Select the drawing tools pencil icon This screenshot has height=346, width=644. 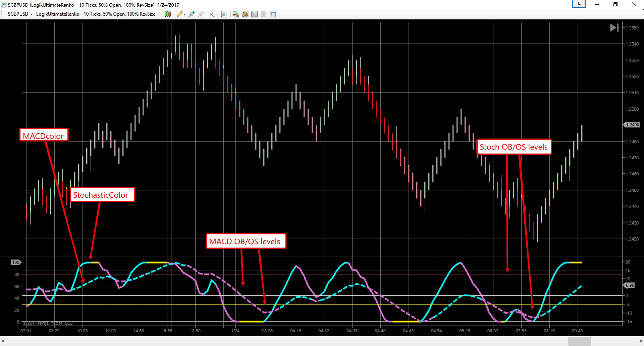pyautogui.click(x=180, y=14)
